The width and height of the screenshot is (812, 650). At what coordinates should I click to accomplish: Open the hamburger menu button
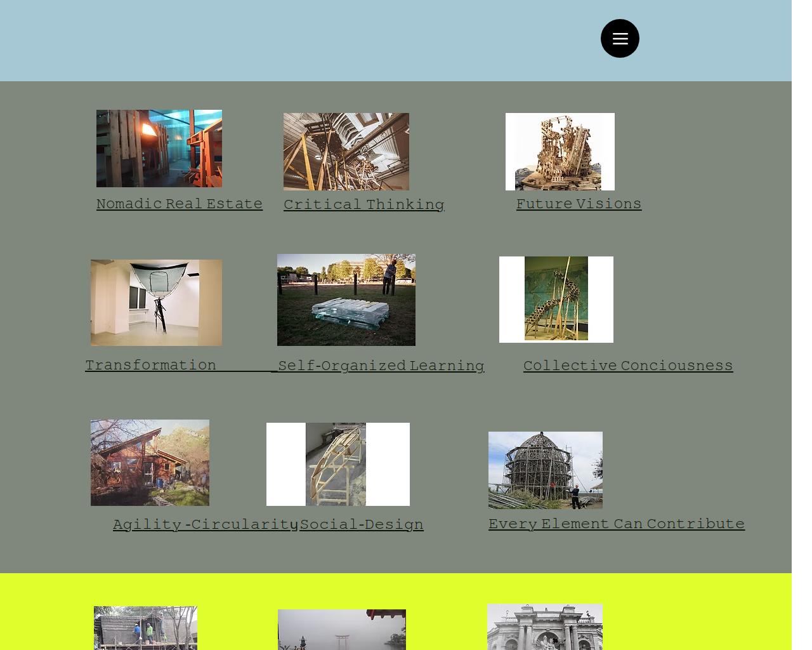tap(620, 39)
